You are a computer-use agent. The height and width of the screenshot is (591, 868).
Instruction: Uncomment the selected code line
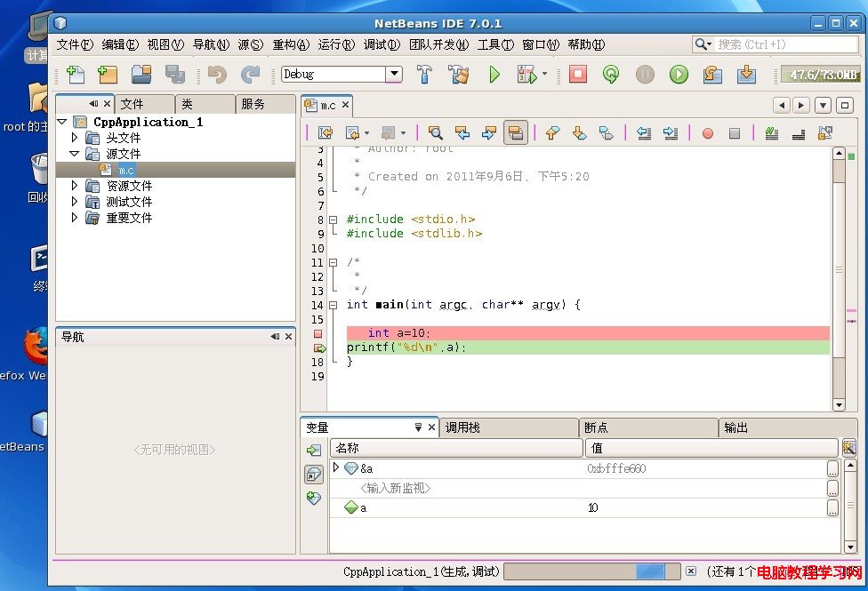coord(799,132)
